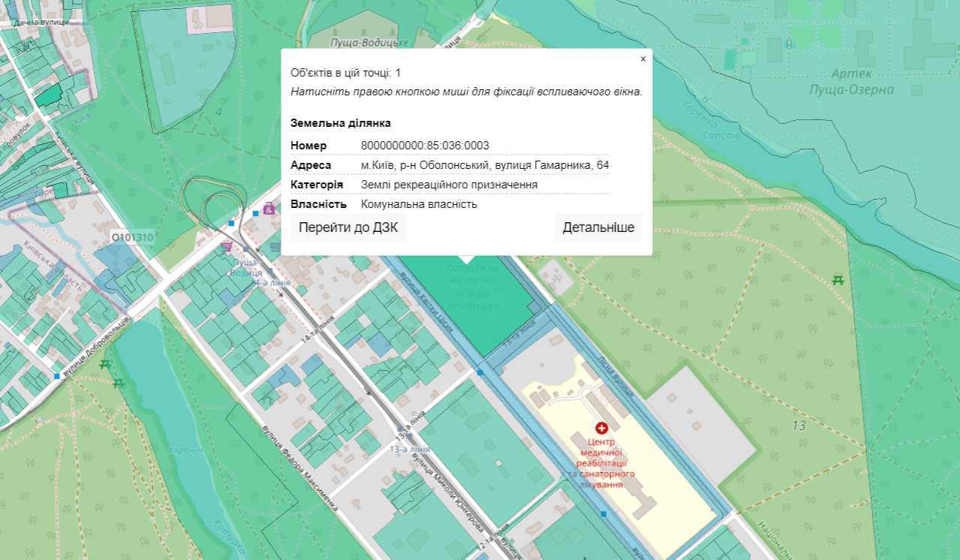Click the 'Перейти до ДЗК' button
The image size is (960, 560).
click(348, 228)
